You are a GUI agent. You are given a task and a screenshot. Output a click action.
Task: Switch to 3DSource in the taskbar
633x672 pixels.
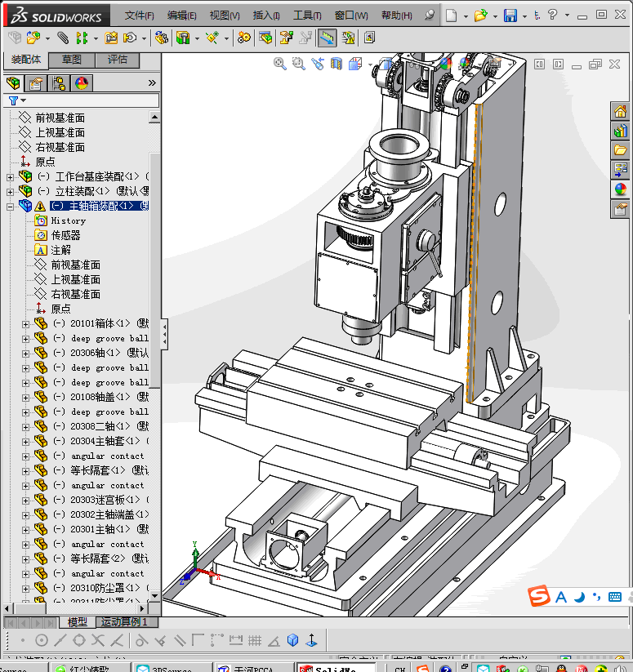point(172,669)
